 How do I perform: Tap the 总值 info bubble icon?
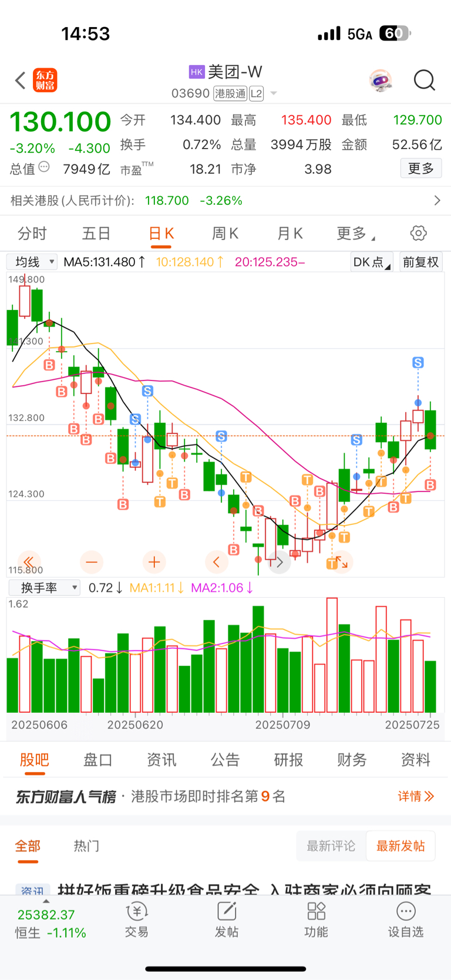[x=44, y=168]
